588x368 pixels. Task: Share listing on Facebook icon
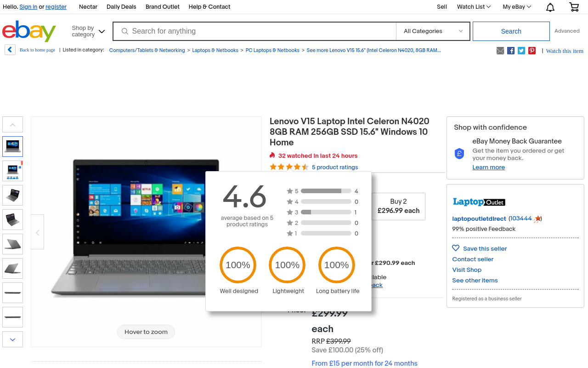click(511, 51)
